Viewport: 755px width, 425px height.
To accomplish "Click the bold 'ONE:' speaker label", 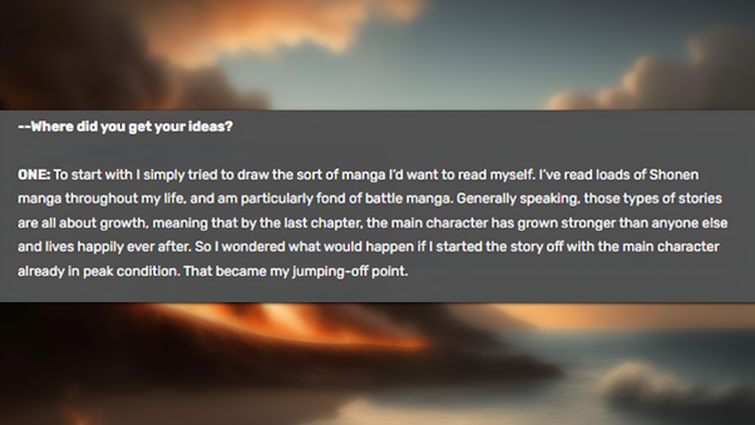I will (34, 174).
